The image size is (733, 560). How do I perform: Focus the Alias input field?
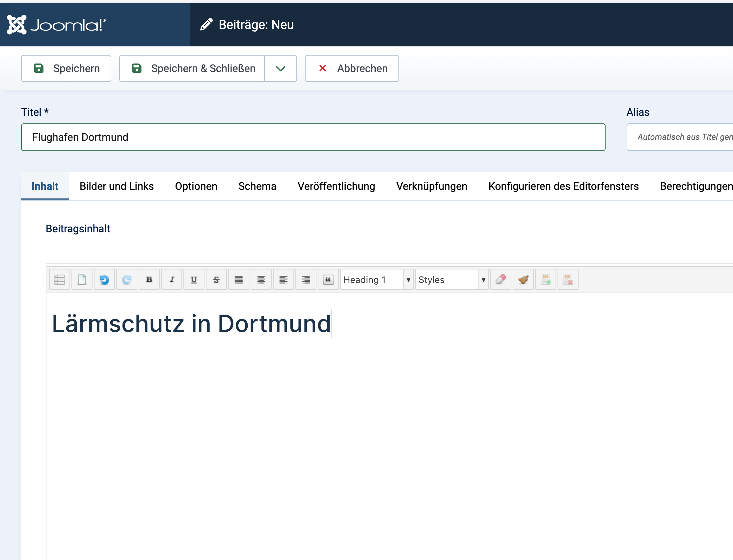click(x=680, y=137)
